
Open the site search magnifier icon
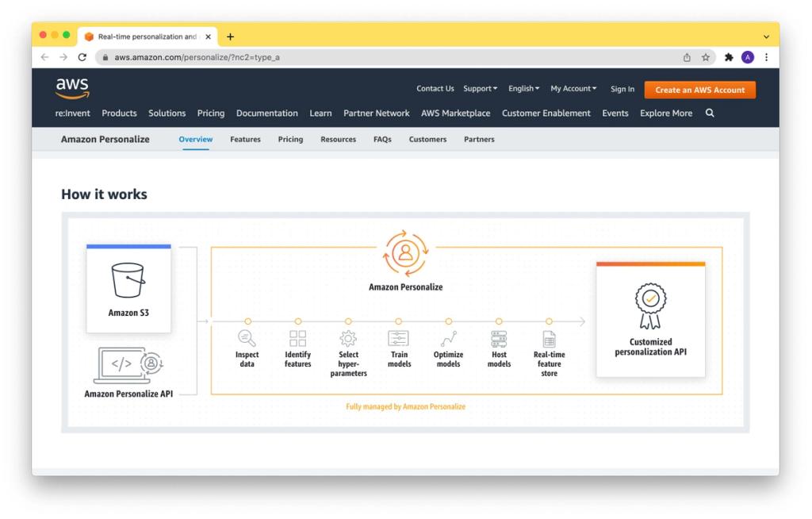(710, 113)
